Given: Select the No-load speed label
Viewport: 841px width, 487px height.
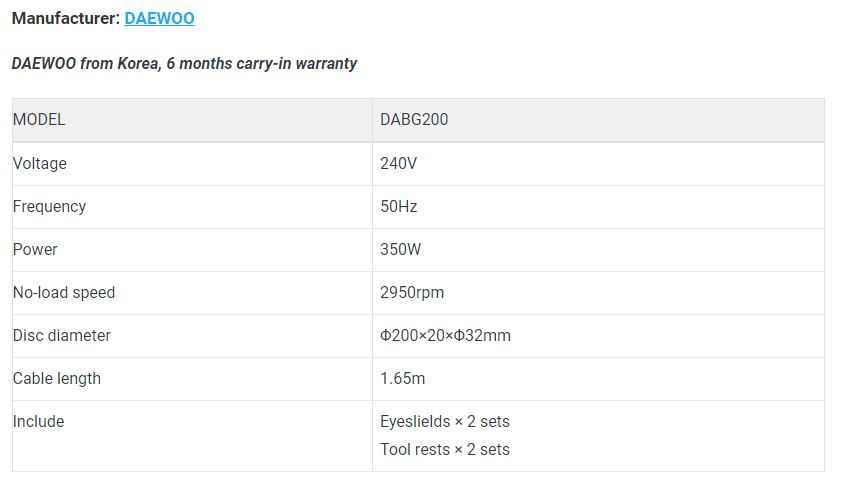Looking at the screenshot, I should click(64, 292).
